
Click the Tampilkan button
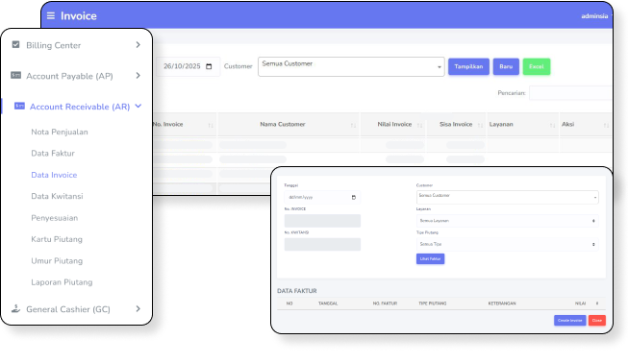coord(468,66)
